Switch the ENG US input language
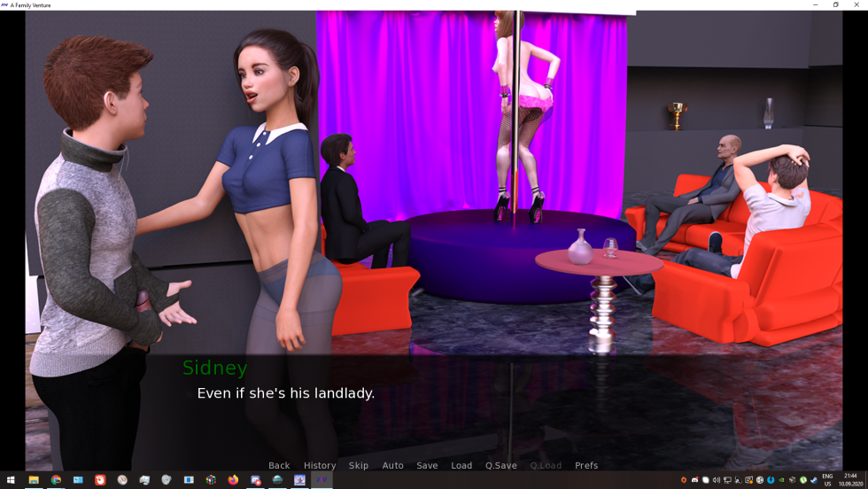The height and width of the screenshot is (489, 868). click(x=827, y=480)
